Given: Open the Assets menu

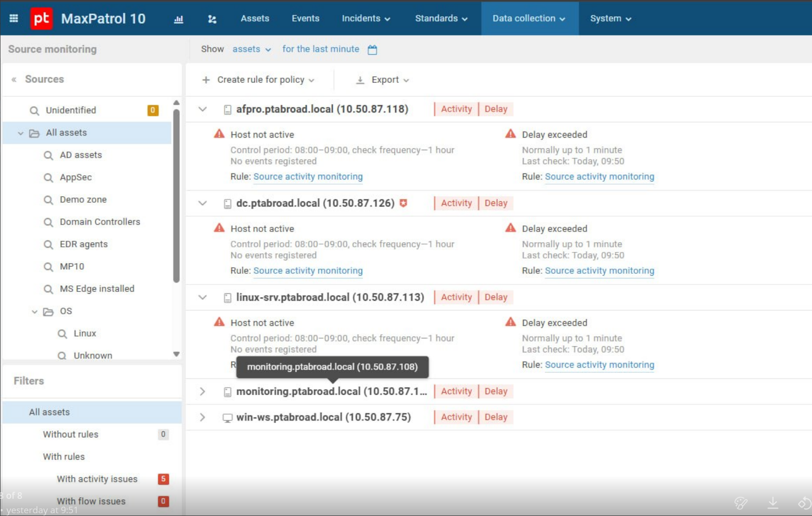Looking at the screenshot, I should coord(255,19).
